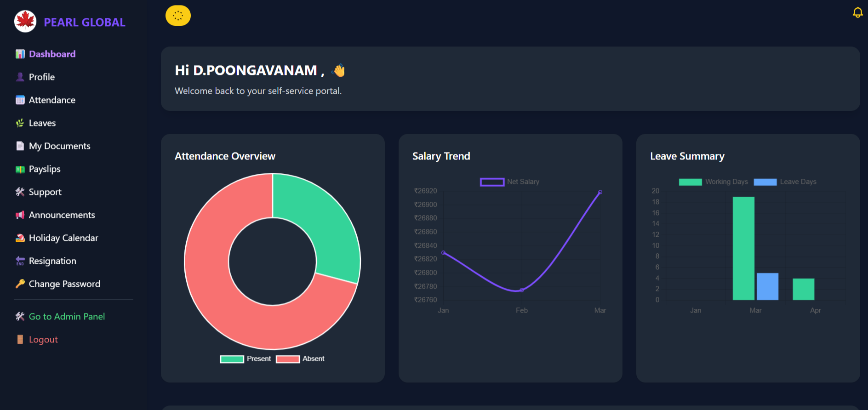
Task: Click the Attendance calendar icon
Action: (x=20, y=100)
